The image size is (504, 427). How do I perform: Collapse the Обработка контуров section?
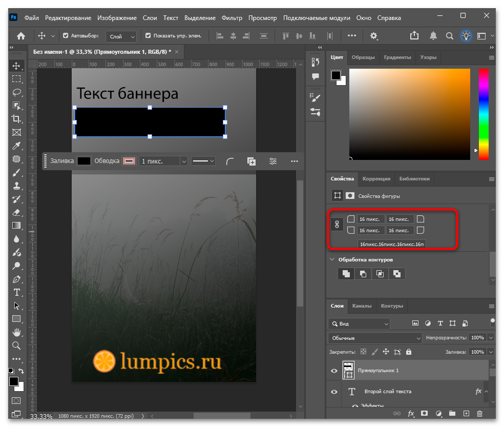[x=332, y=259]
